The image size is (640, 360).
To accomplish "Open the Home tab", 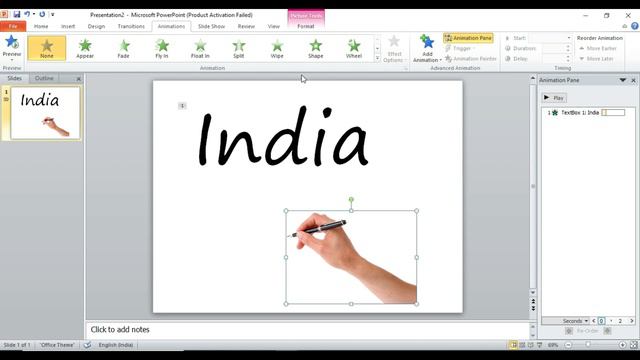I will (41, 26).
